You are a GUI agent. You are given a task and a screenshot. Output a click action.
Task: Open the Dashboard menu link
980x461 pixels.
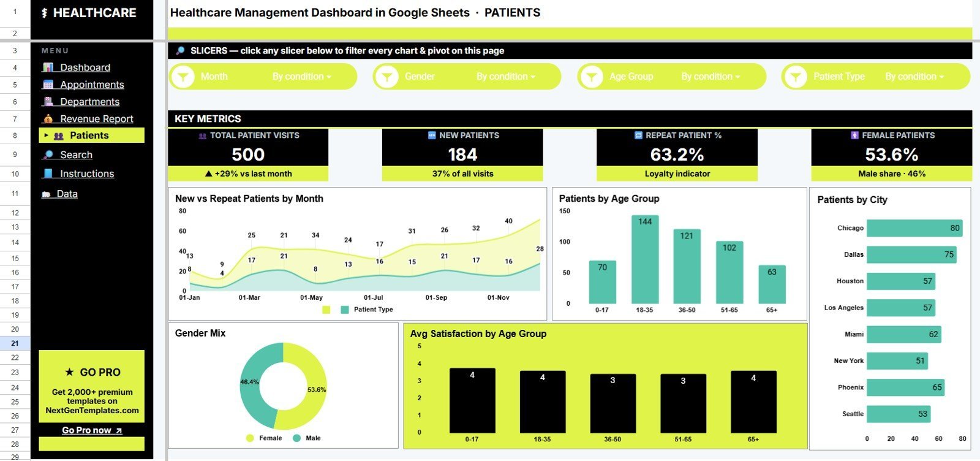click(85, 67)
